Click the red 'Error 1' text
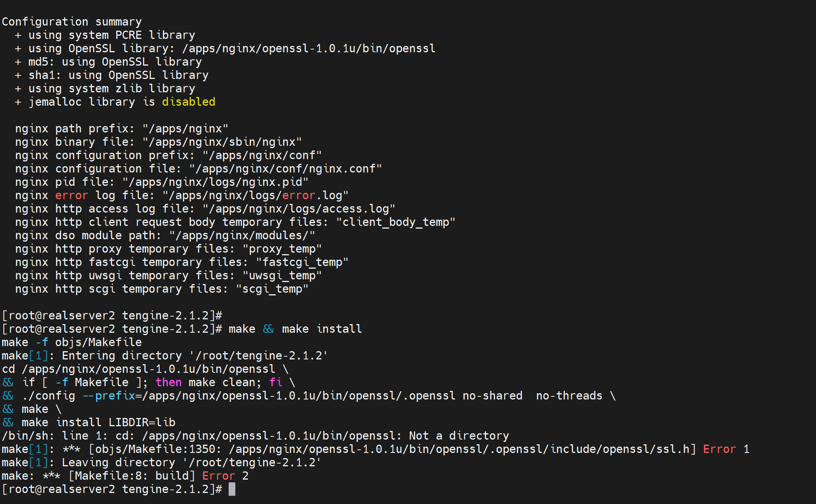The width and height of the screenshot is (816, 504). point(726,449)
